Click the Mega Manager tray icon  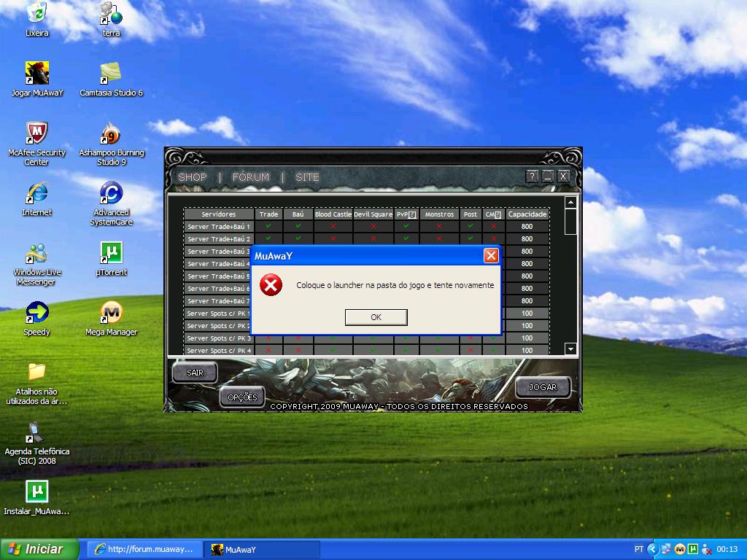[x=680, y=549]
